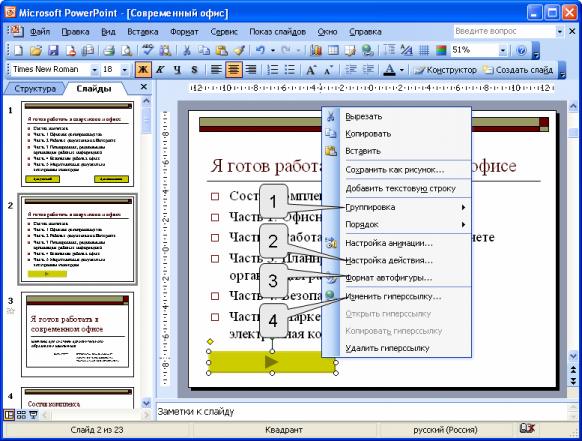
Task: Open the undo history dropdown arrow
Action: tap(273, 50)
